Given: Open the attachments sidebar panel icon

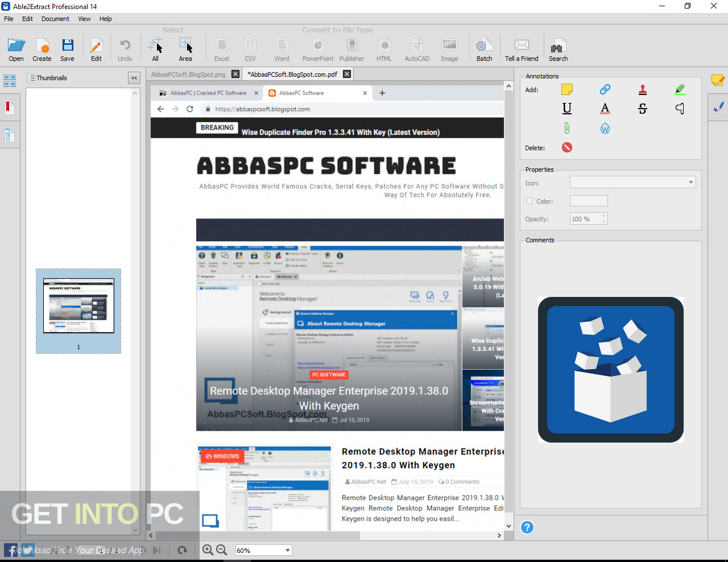Looking at the screenshot, I should click(x=10, y=135).
